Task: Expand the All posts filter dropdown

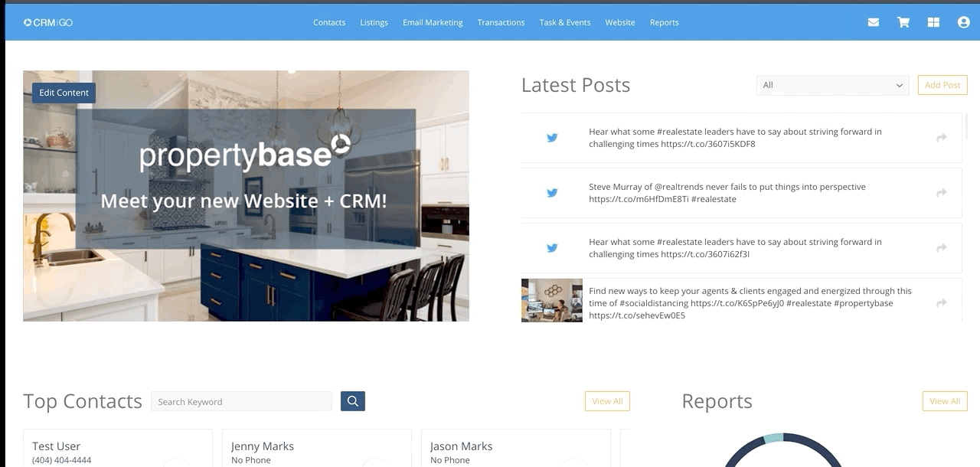Action: [x=832, y=85]
